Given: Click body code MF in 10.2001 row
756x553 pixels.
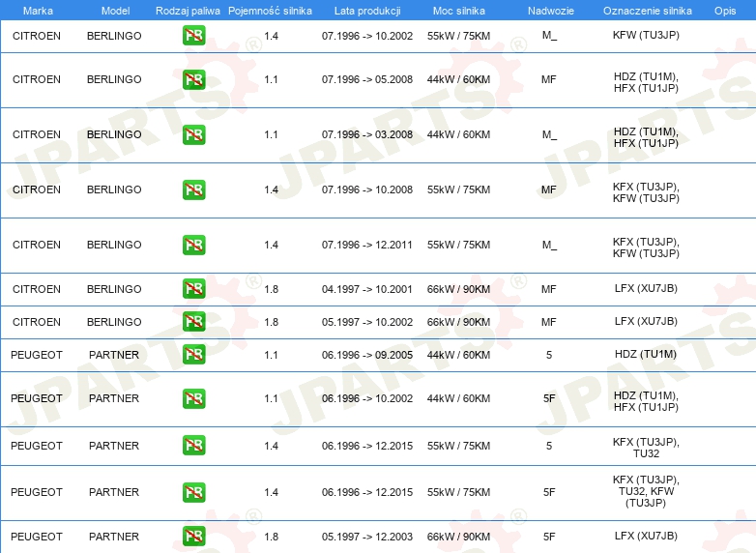Looking at the screenshot, I should 549,289.
